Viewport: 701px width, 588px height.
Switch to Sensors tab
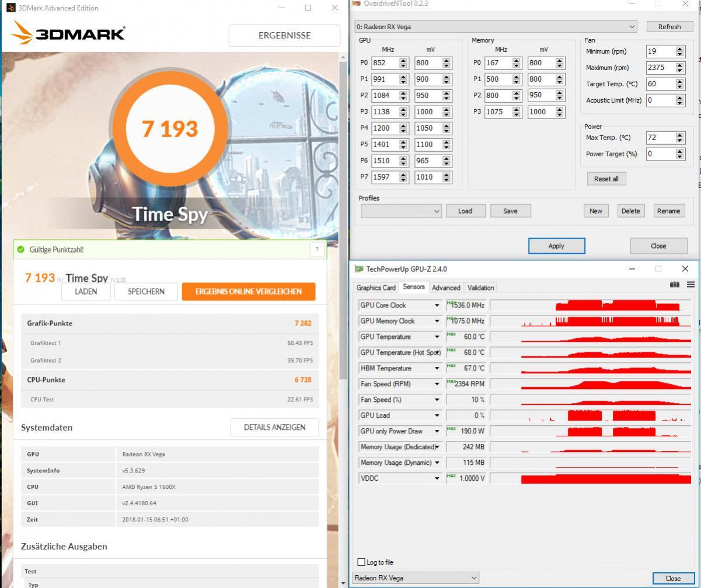[414, 287]
